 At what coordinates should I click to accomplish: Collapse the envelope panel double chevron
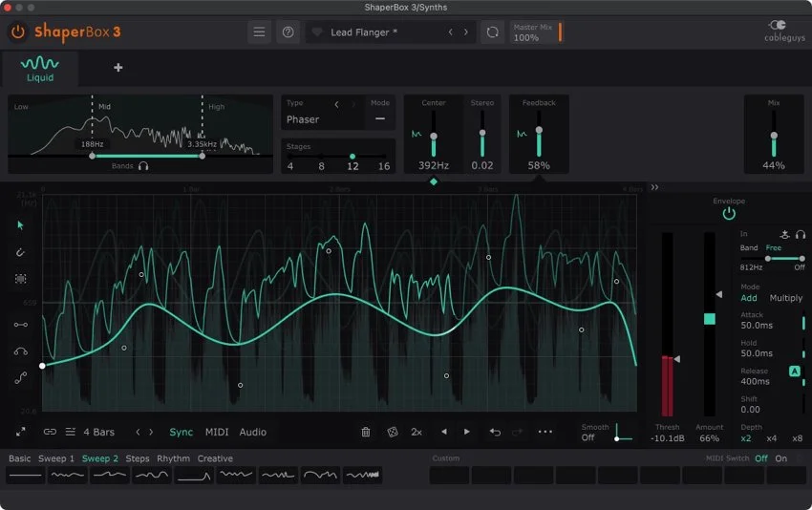(654, 187)
